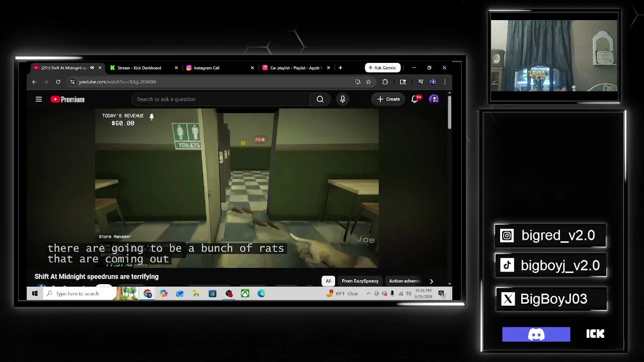Viewport: 644px width, 362px height.
Task: Mute the Shift At Midnight tab audio
Action: pyautogui.click(x=92, y=68)
